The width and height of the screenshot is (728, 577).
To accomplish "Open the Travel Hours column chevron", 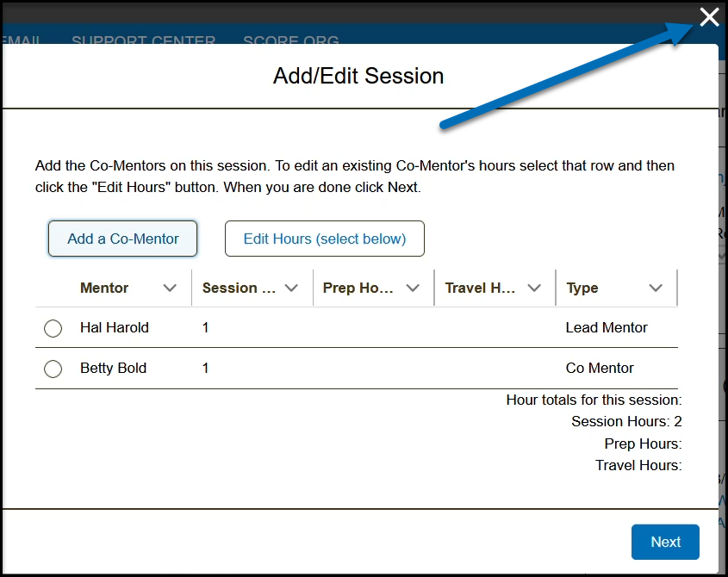I will click(534, 288).
